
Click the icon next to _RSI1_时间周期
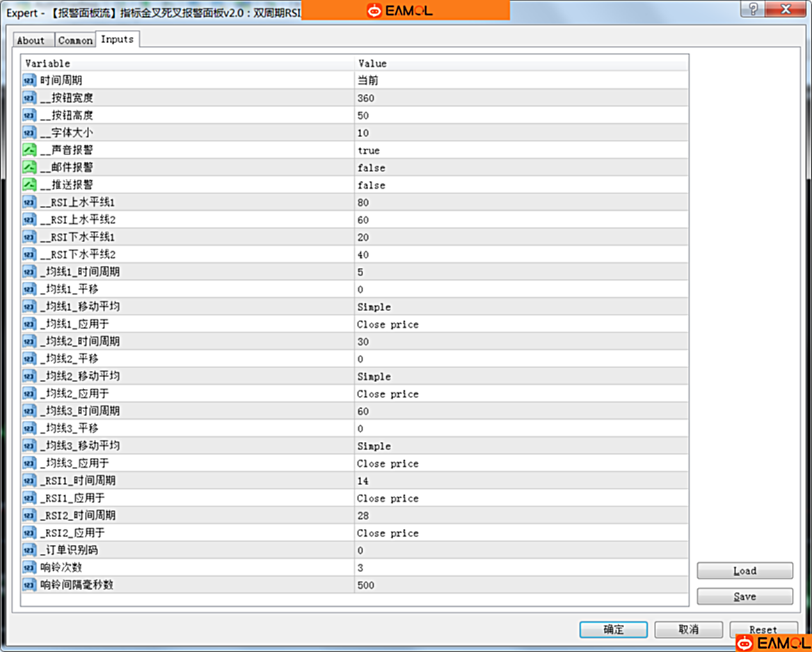coord(29,481)
